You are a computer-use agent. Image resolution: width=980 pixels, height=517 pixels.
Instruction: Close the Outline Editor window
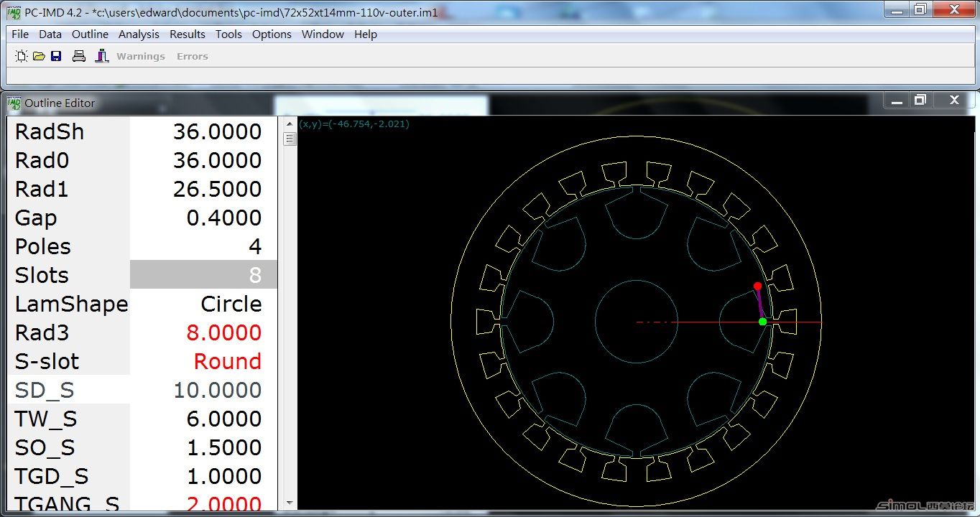[954, 101]
